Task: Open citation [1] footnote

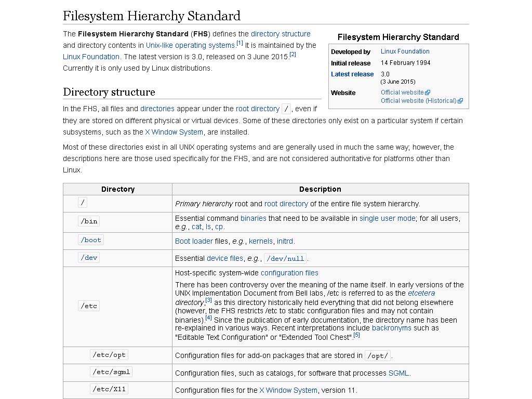Action: click(240, 43)
